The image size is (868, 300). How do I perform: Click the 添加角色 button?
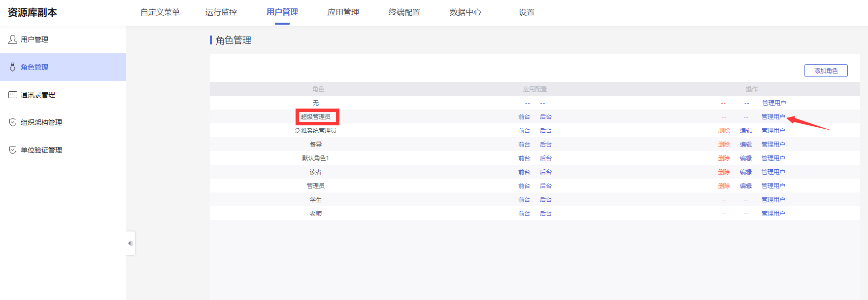(826, 71)
